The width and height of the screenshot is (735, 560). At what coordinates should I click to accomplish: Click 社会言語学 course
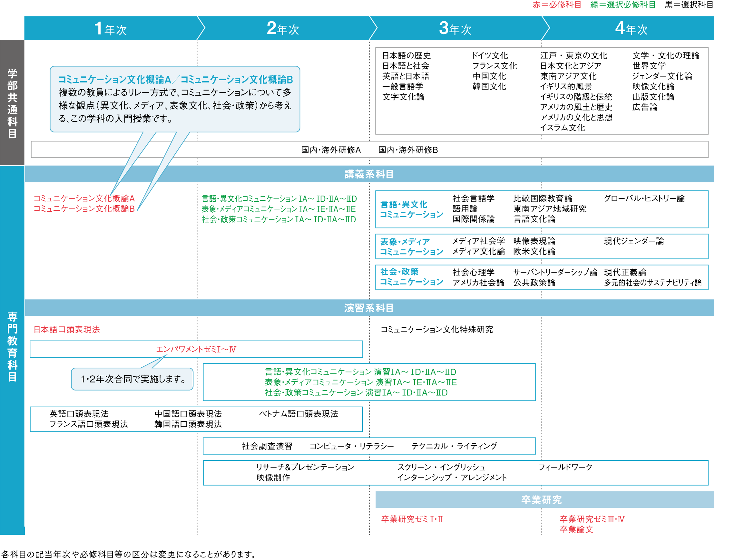(x=473, y=199)
